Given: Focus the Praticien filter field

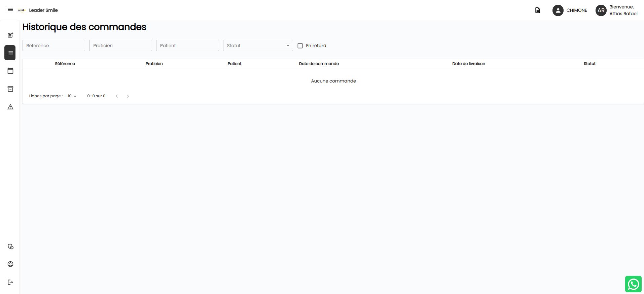Looking at the screenshot, I should click(x=120, y=45).
